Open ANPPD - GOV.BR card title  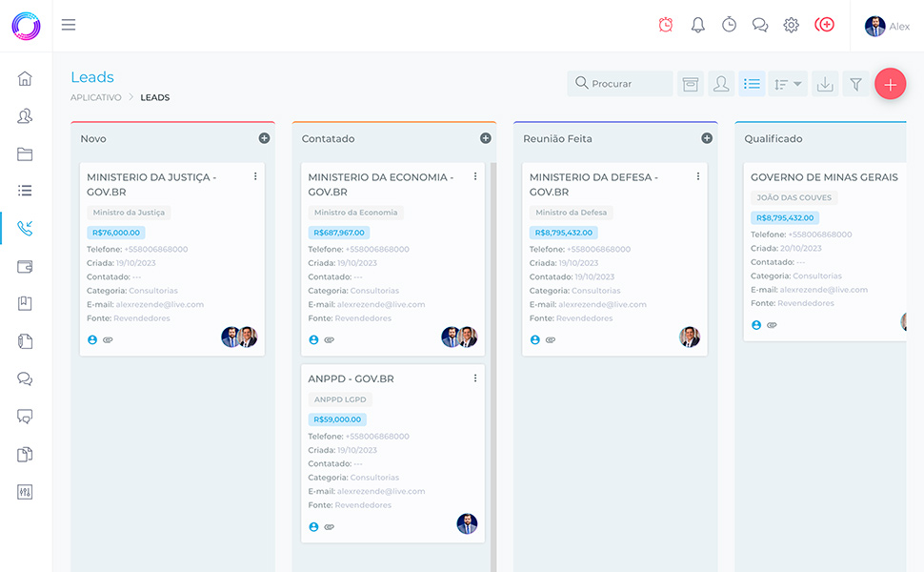click(x=352, y=378)
